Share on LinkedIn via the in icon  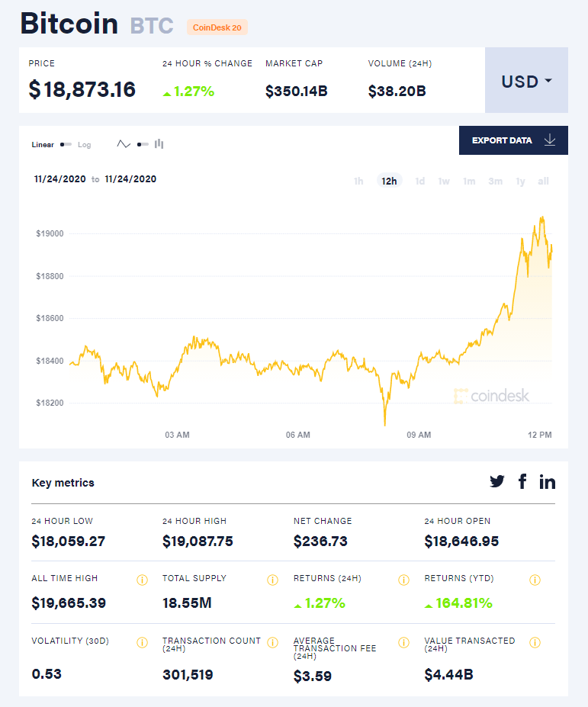click(x=548, y=481)
